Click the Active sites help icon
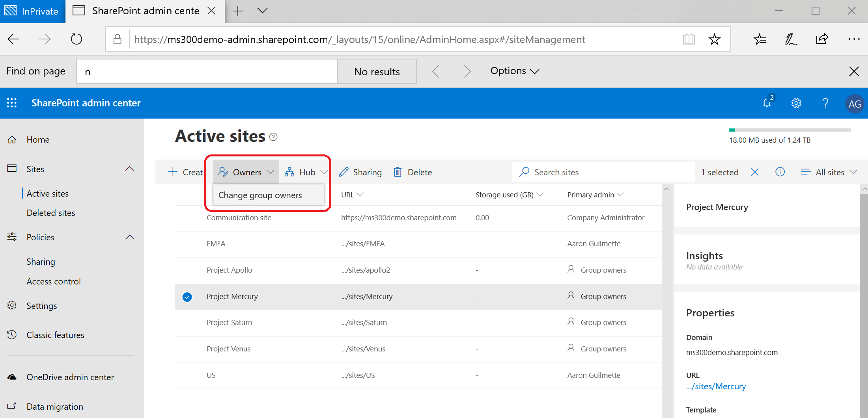Image resolution: width=868 pixels, height=418 pixels. 273,137
